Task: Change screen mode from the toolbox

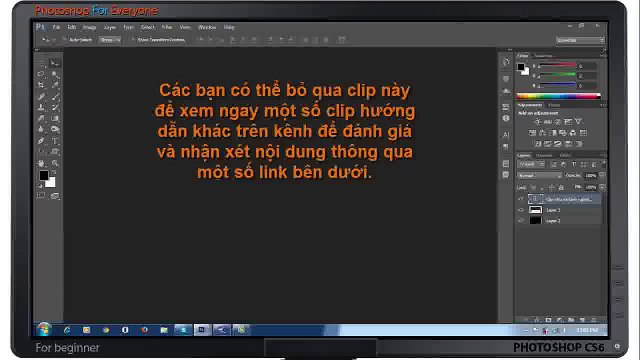Action: pos(55,196)
